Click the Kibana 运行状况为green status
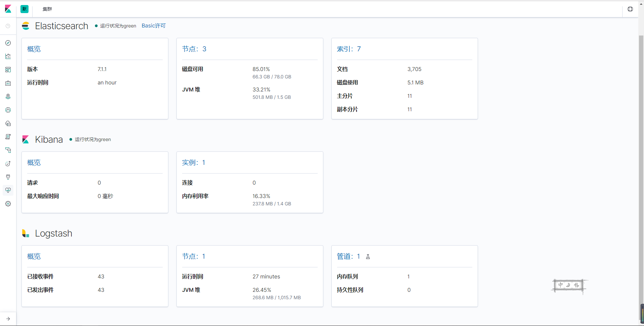Image resolution: width=644 pixels, height=326 pixels. [x=90, y=139]
